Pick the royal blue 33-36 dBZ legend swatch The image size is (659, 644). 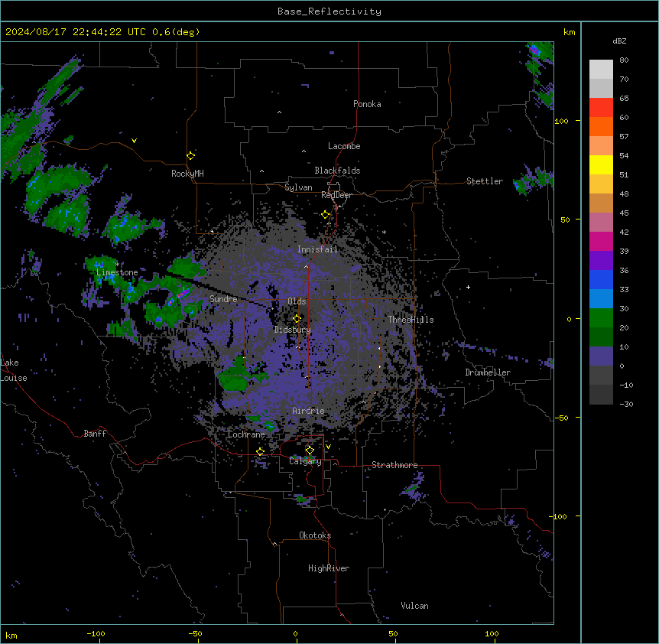click(x=601, y=279)
